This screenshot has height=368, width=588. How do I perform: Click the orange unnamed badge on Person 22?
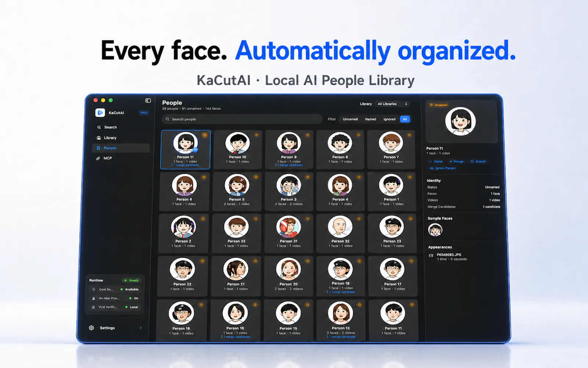point(202,261)
